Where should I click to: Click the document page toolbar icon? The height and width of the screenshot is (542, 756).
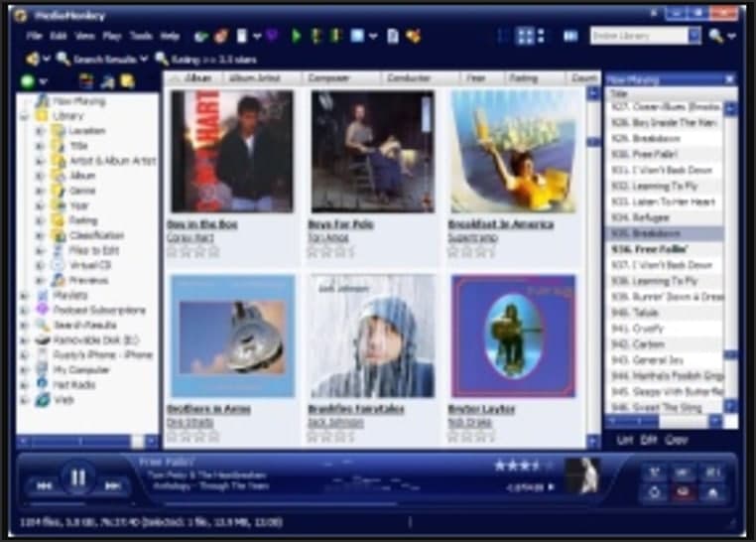393,36
